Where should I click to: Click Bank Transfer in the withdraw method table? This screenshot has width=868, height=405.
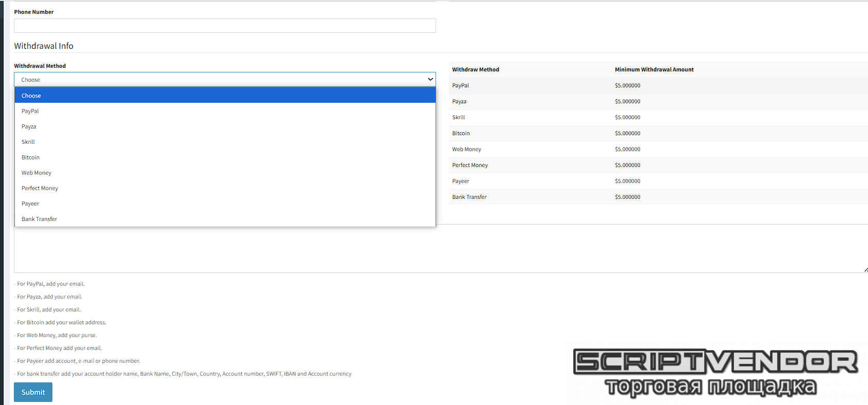tap(469, 197)
